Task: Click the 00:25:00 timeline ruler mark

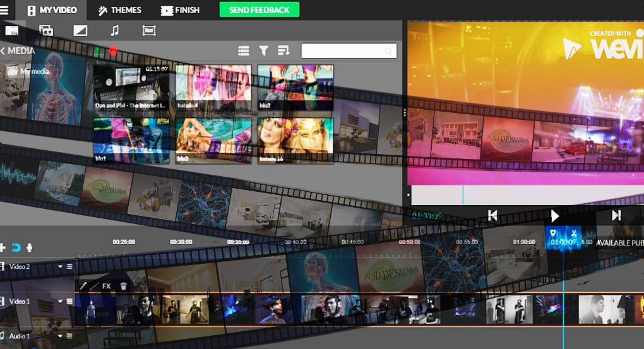Action: pyautogui.click(x=124, y=242)
